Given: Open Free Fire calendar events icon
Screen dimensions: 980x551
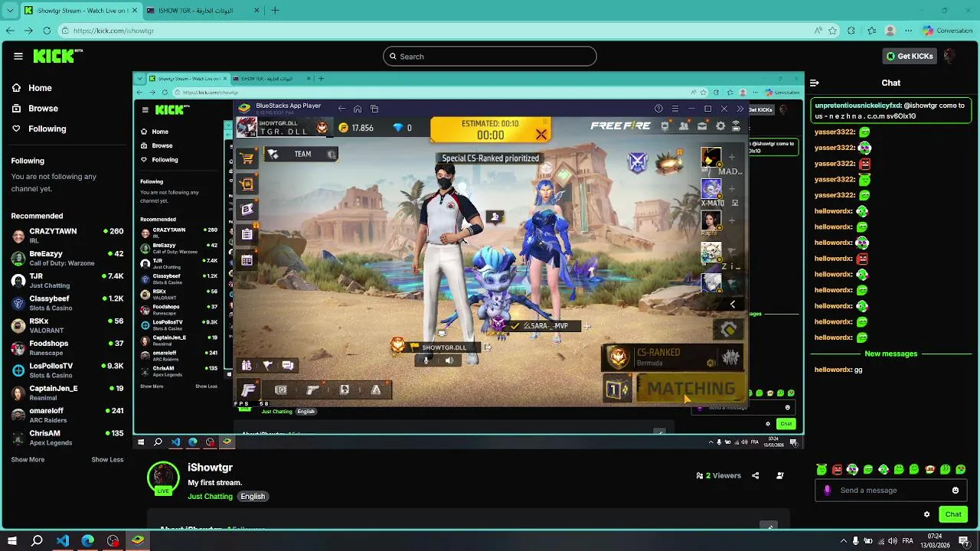Looking at the screenshot, I should pyautogui.click(x=247, y=260).
